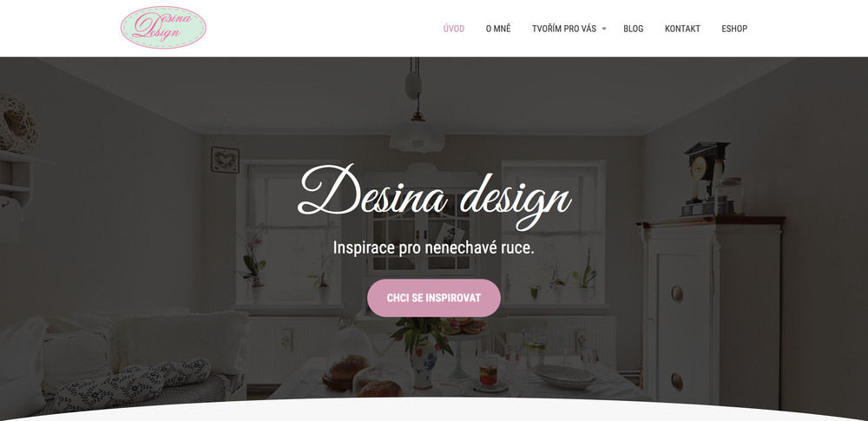Click the wicker wreath on the shelf
The image size is (868, 421).
tap(17, 125)
